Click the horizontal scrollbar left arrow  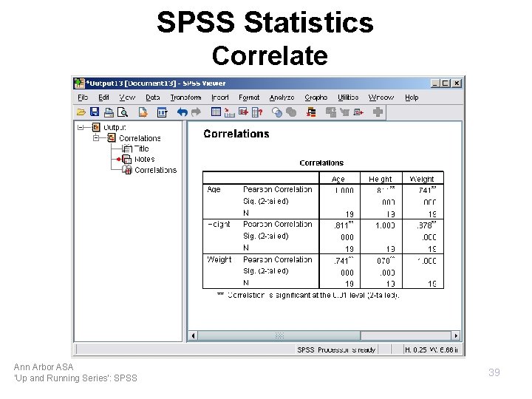tap(193, 335)
